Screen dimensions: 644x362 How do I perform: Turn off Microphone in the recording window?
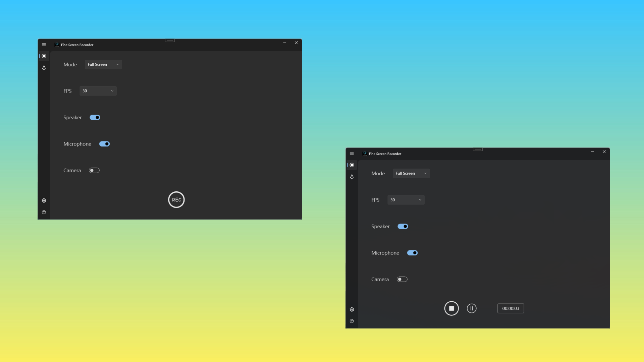[x=412, y=253]
